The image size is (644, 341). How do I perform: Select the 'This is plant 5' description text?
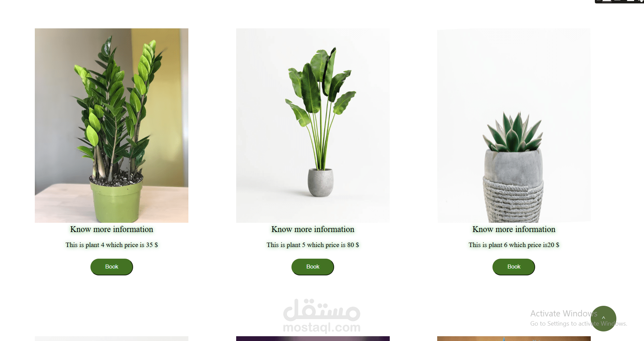point(313,245)
